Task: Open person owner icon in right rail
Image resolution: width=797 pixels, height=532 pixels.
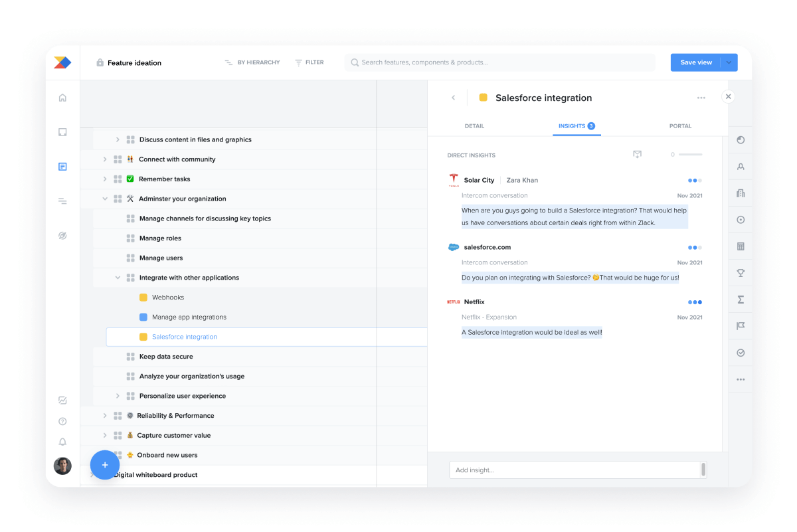Action: 741,167
